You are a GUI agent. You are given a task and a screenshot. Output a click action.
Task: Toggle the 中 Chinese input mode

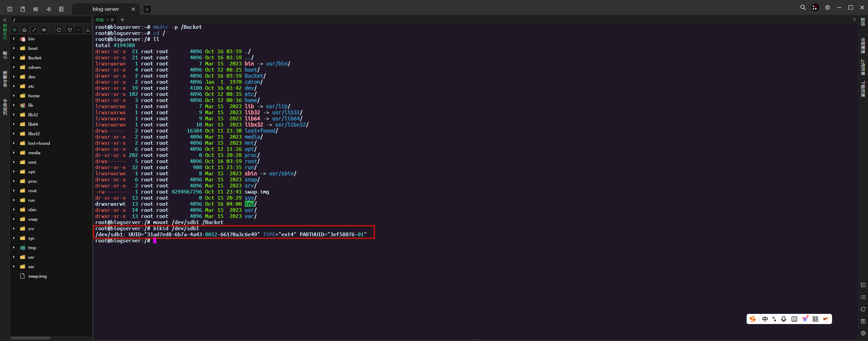pyautogui.click(x=765, y=319)
